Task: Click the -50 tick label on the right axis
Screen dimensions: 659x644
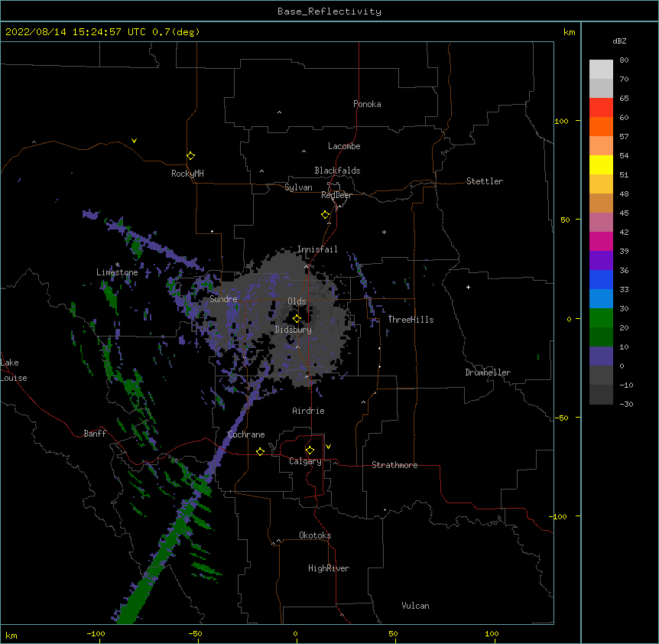Action: click(x=561, y=418)
